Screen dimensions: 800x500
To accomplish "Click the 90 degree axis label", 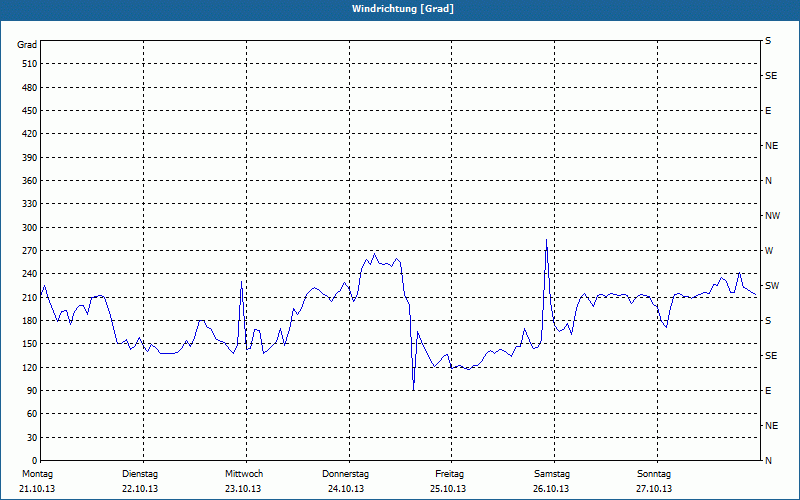I will [x=32, y=390].
